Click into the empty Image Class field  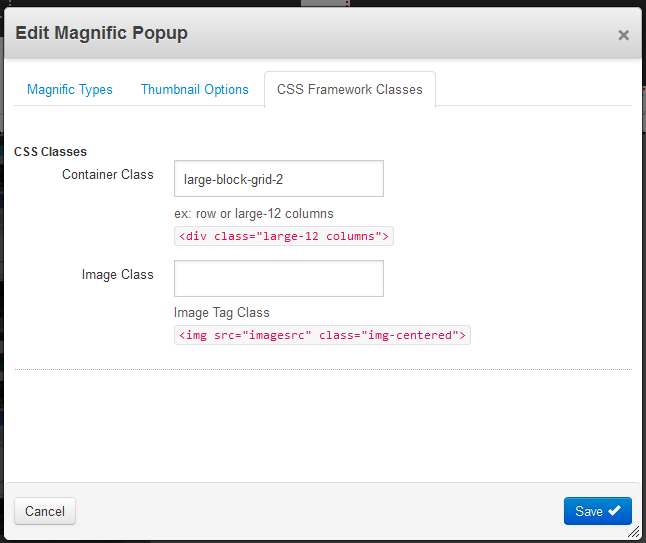(279, 279)
